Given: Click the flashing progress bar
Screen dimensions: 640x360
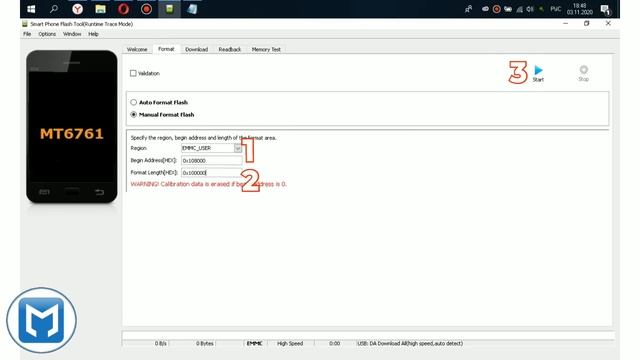Looking at the screenshot, I should point(368,336).
